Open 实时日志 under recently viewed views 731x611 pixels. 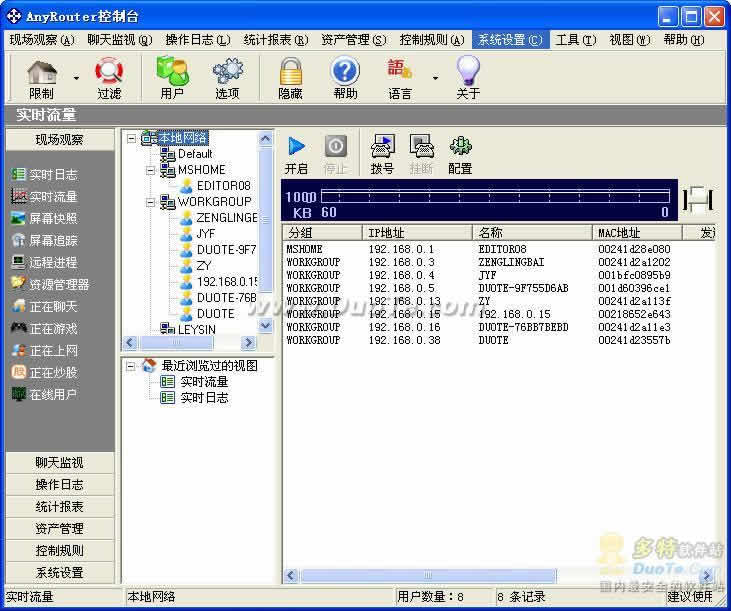204,398
